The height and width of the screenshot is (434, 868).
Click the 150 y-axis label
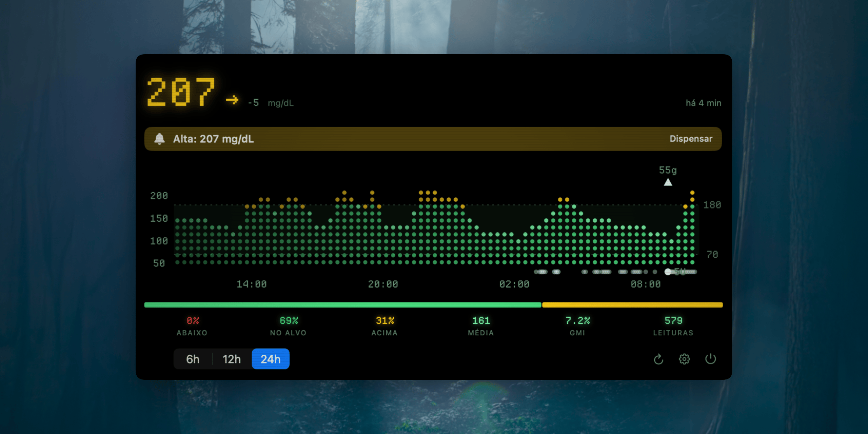point(159,218)
